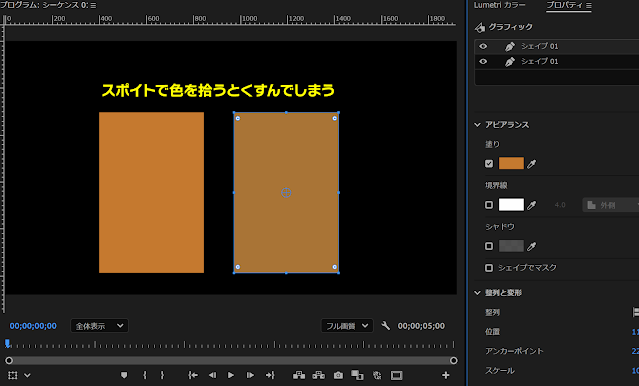Click the Lift button

click(x=299, y=375)
